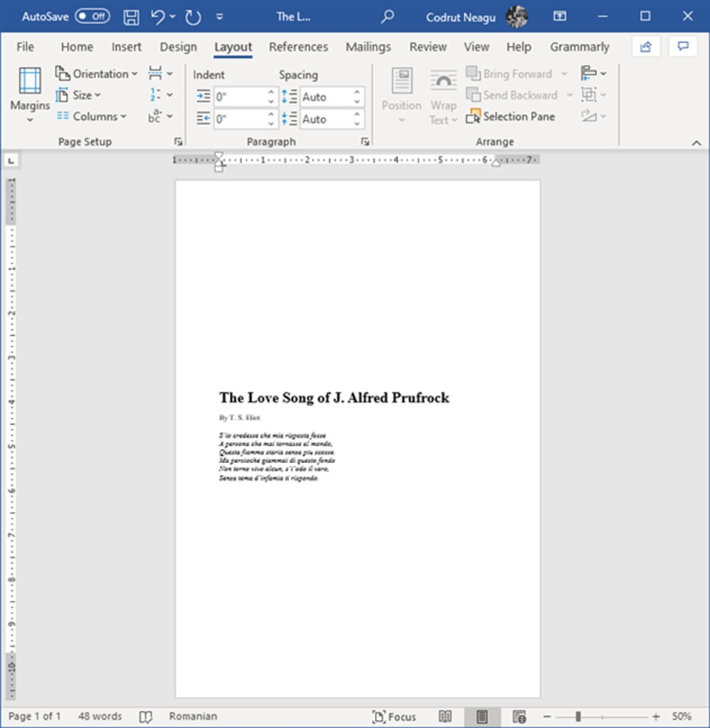710x728 pixels.
Task: Open the File tab
Action: click(x=25, y=47)
